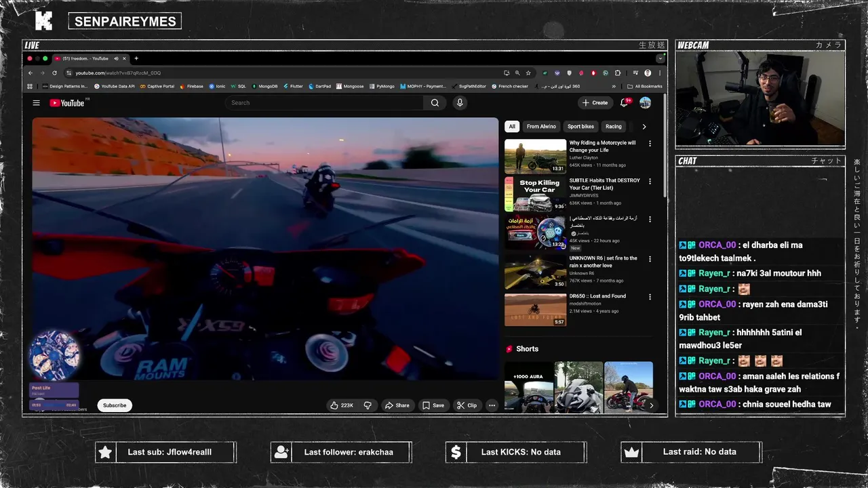Open YouTube Data API bookmark
Image resolution: width=868 pixels, height=488 pixels.
click(115, 87)
